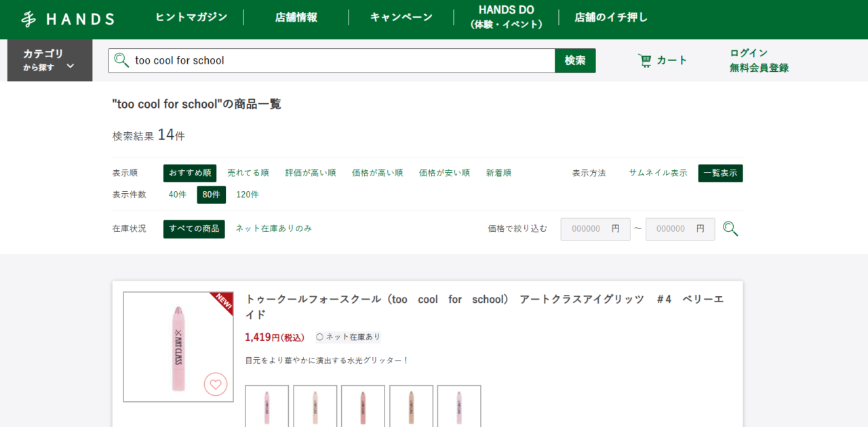This screenshot has height=427, width=868.
Task: Sort by 評価が高い順
Action: click(x=311, y=173)
